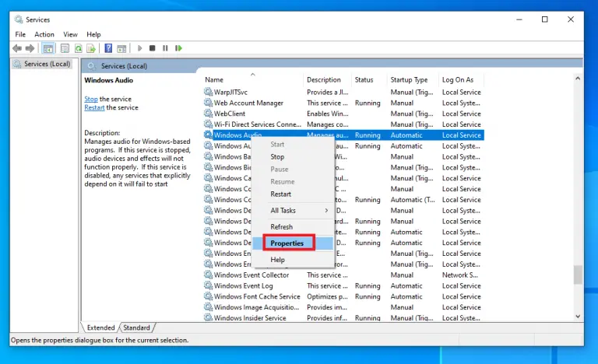Screen dimensions: 598x364
Task: Select the WebClient service row
Action: [343, 114]
